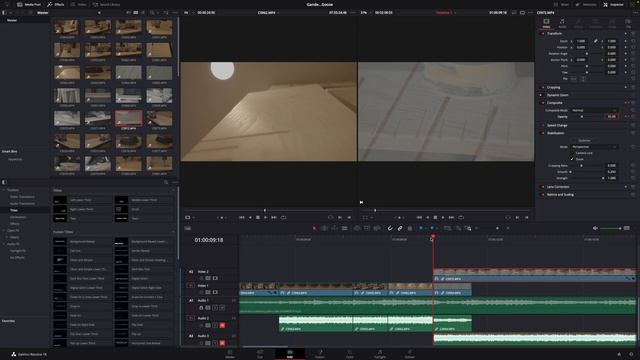Play the source viewer clip
The width and height of the screenshot is (640, 360).
point(265,218)
